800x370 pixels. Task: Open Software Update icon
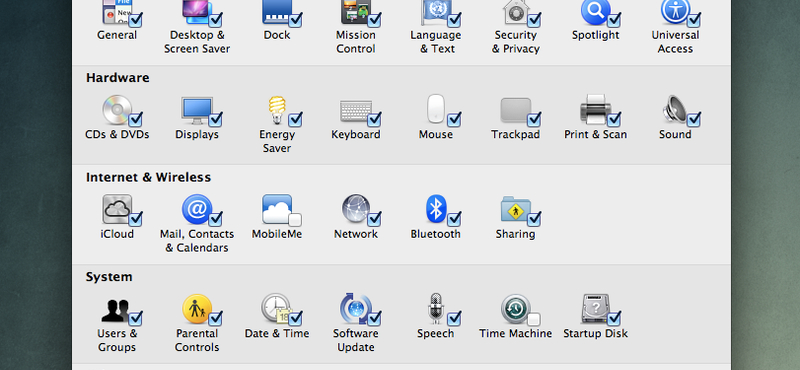[356, 308]
